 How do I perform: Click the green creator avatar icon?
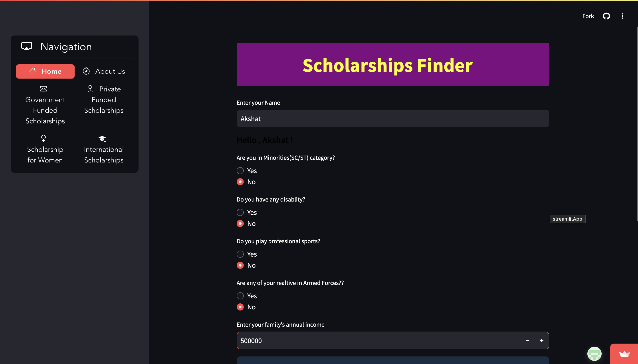(x=594, y=354)
